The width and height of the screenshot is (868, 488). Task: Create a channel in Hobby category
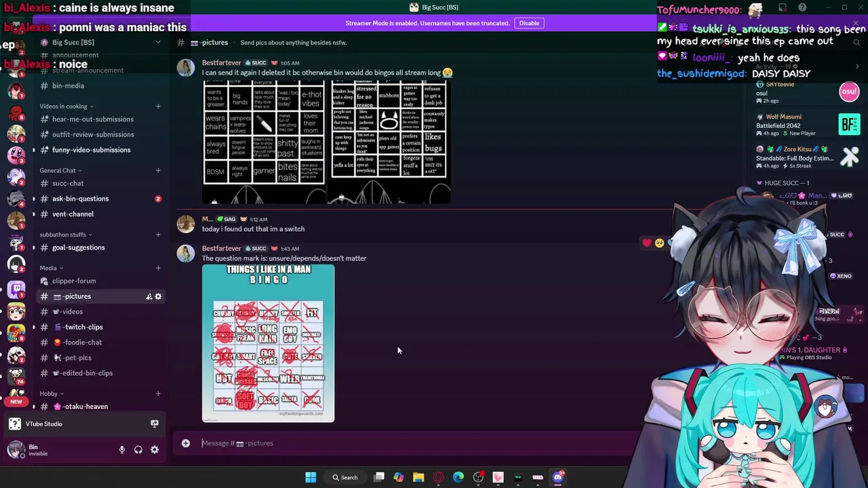pos(158,394)
